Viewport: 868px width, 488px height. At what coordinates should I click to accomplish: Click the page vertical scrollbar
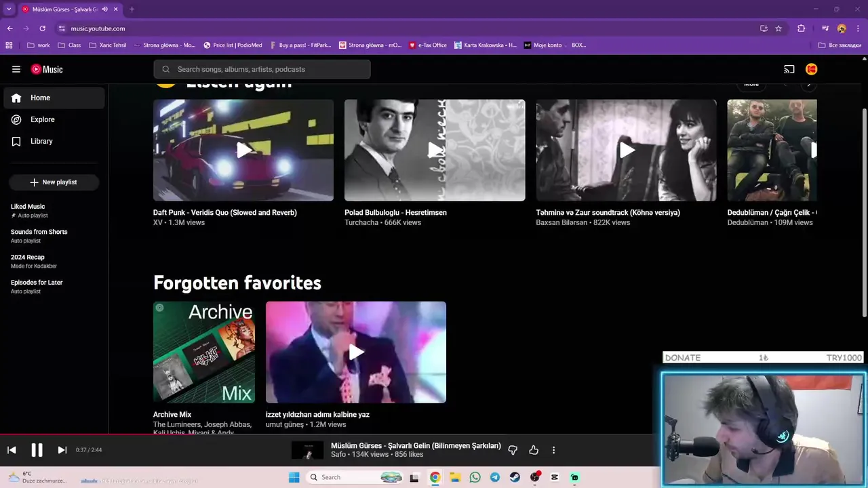point(864,211)
